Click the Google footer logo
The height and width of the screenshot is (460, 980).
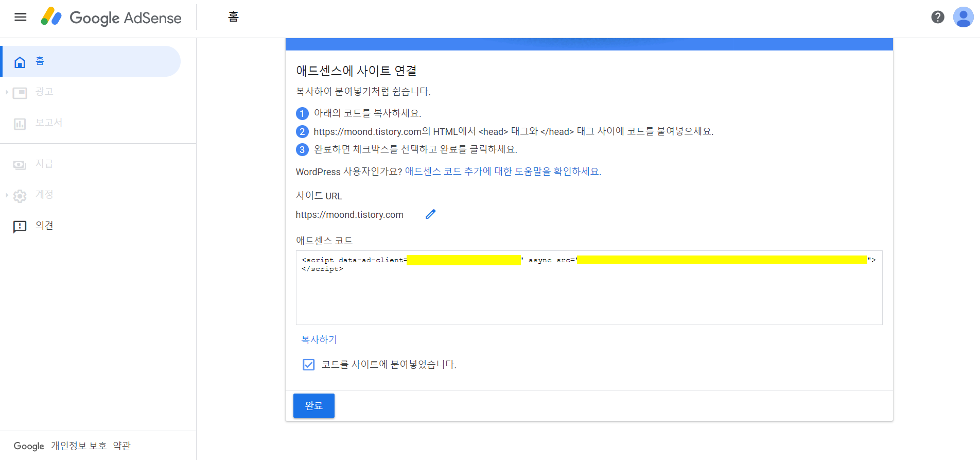pyautogui.click(x=29, y=446)
